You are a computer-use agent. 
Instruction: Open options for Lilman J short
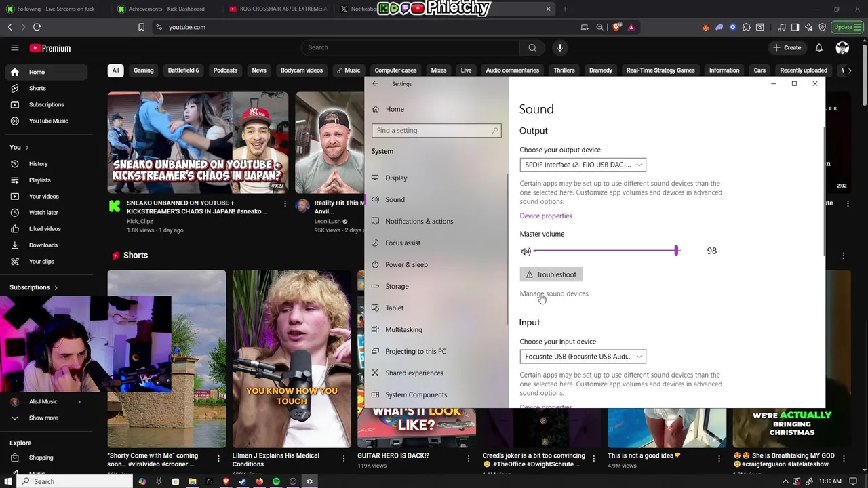point(343,459)
